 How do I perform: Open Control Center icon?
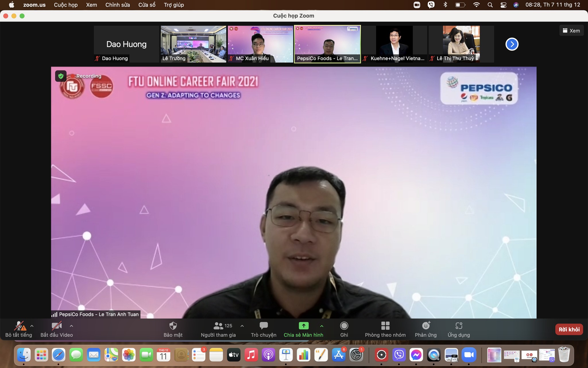503,5
